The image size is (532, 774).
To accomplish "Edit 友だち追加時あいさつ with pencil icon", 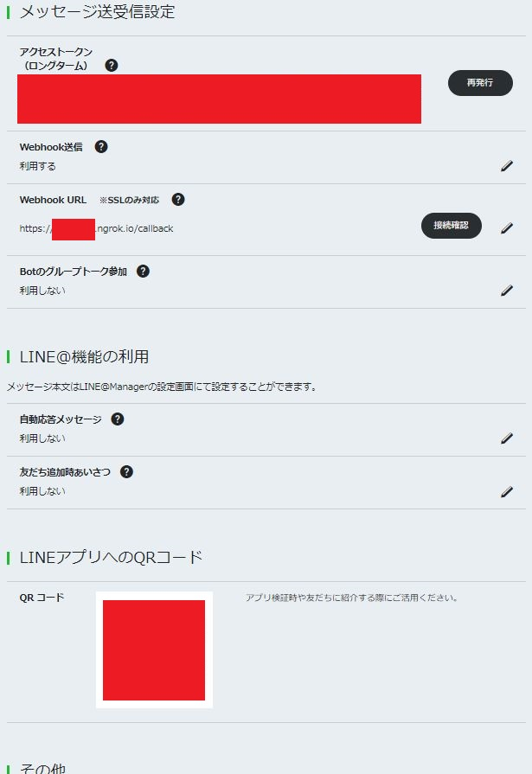I will [x=507, y=492].
